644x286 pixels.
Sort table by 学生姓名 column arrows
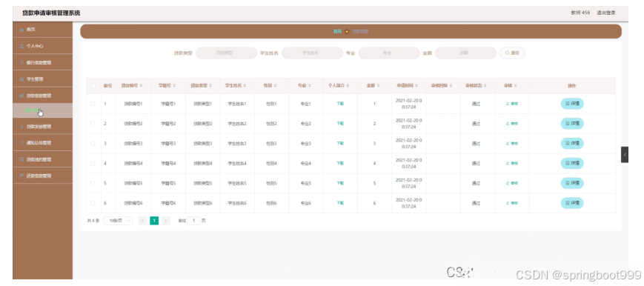coord(245,86)
